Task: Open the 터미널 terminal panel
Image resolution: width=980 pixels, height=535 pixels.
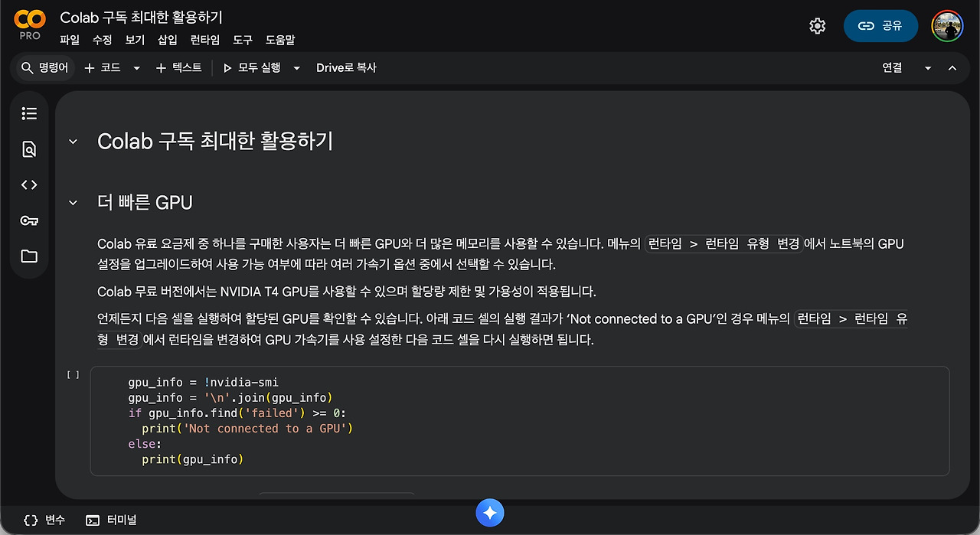Action: [111, 520]
